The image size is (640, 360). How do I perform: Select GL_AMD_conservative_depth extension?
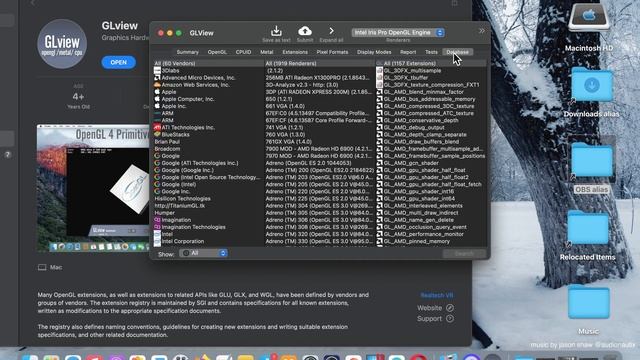[431, 120]
